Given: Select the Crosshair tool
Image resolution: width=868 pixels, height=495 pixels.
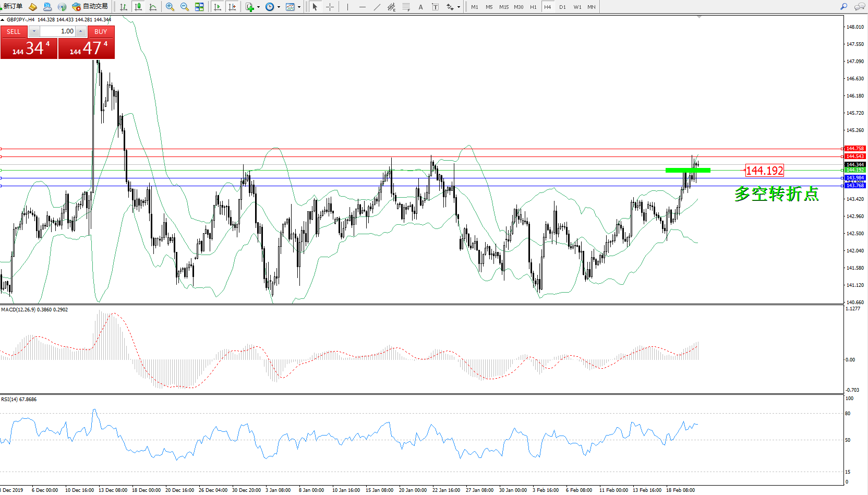Looking at the screenshot, I should (x=330, y=7).
